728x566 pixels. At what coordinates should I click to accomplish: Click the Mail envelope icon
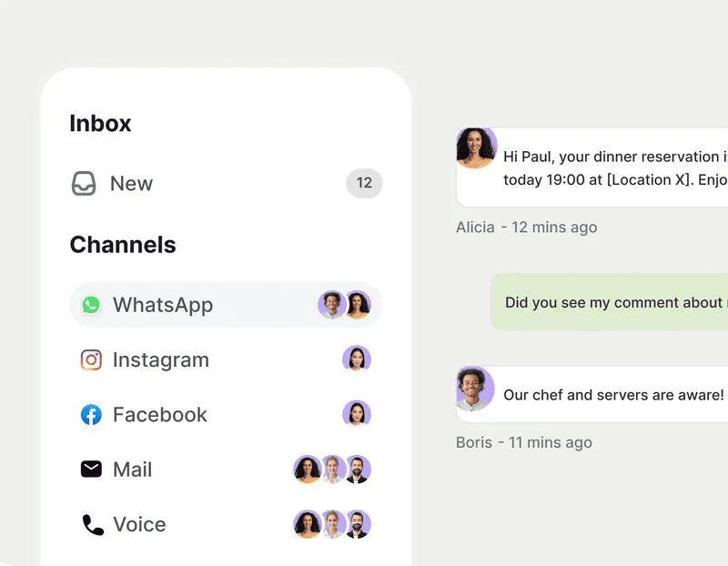click(91, 470)
